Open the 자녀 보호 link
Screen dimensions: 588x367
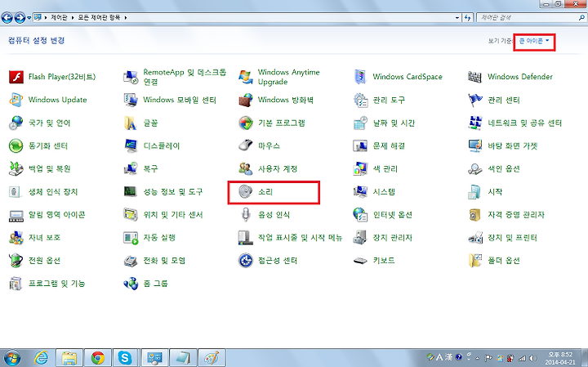pyautogui.click(x=44, y=238)
